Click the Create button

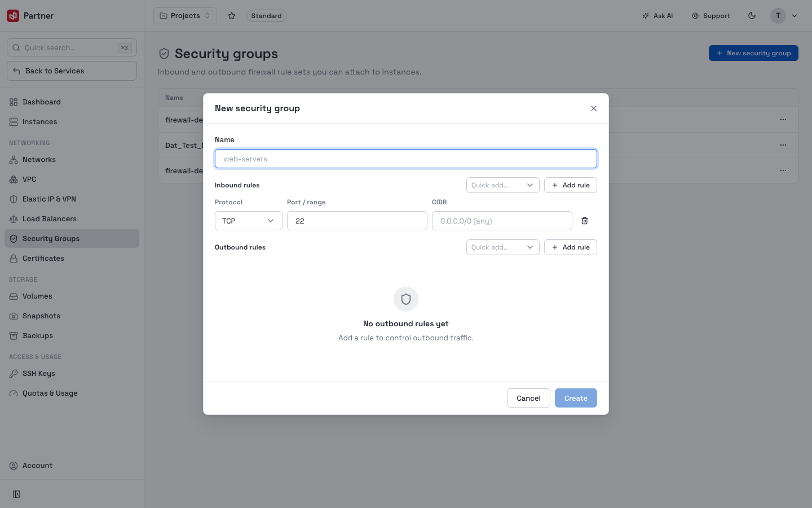pos(576,398)
